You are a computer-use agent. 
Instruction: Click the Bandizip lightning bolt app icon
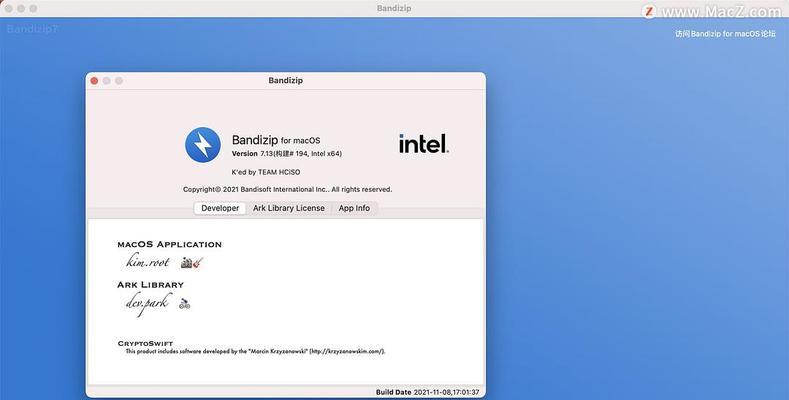click(x=202, y=145)
